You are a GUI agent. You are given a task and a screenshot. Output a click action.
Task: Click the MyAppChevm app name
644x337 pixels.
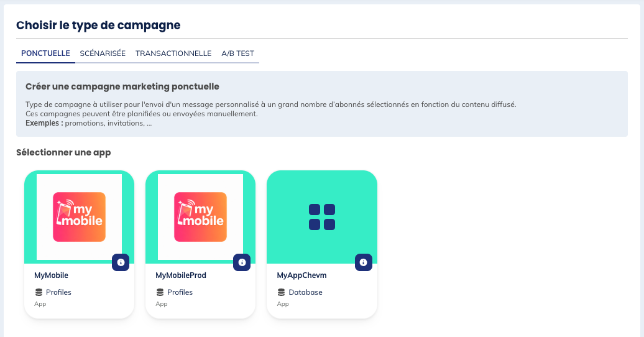tap(301, 275)
